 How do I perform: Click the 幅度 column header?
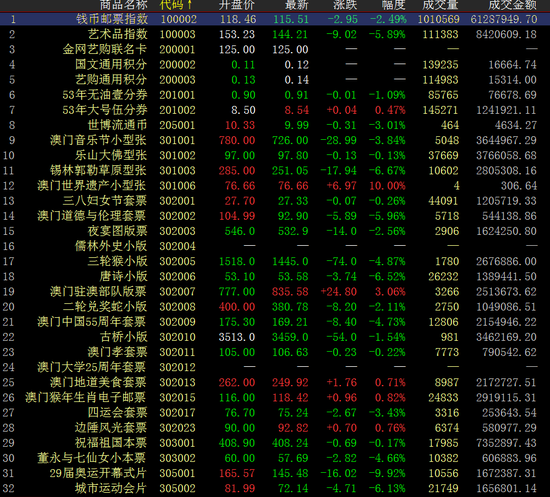coord(394,5)
